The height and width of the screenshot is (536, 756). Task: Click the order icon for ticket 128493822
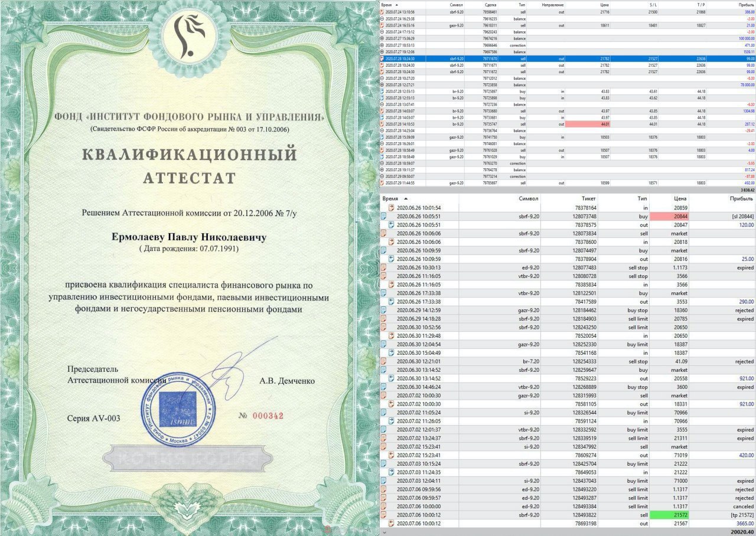coord(384,515)
